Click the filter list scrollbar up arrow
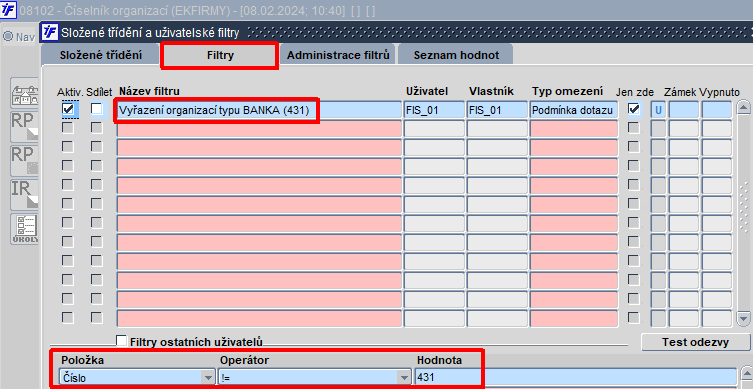753x389 pixels. [x=743, y=108]
